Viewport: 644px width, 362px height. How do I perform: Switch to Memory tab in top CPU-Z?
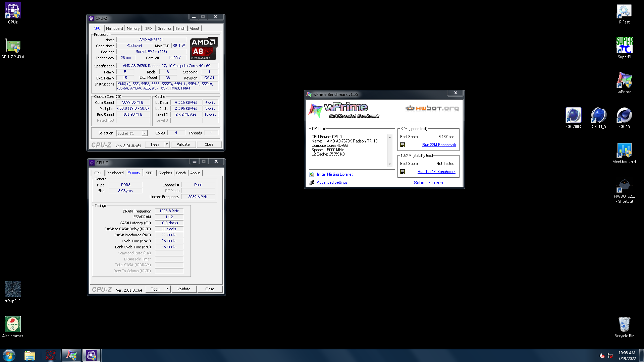point(133,28)
